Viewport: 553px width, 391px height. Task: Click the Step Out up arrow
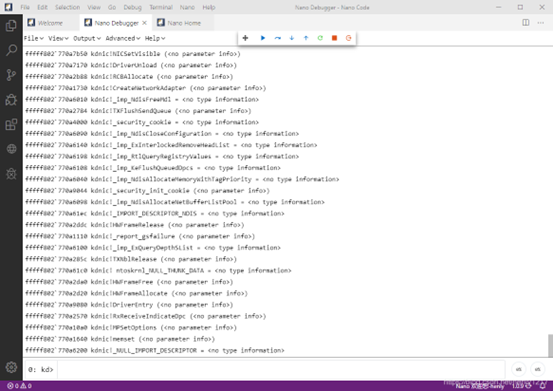coord(306,38)
